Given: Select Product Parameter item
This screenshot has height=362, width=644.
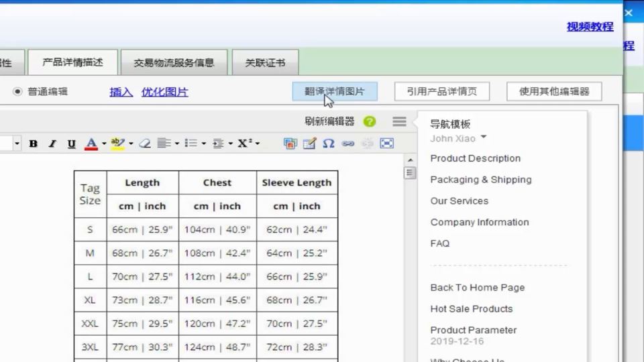Looking at the screenshot, I should pos(473,330).
